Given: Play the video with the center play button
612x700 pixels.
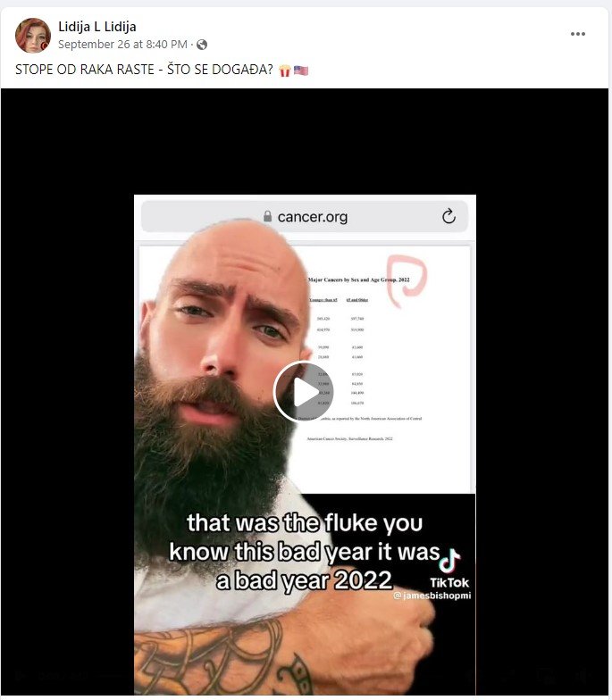Looking at the screenshot, I should (304, 391).
